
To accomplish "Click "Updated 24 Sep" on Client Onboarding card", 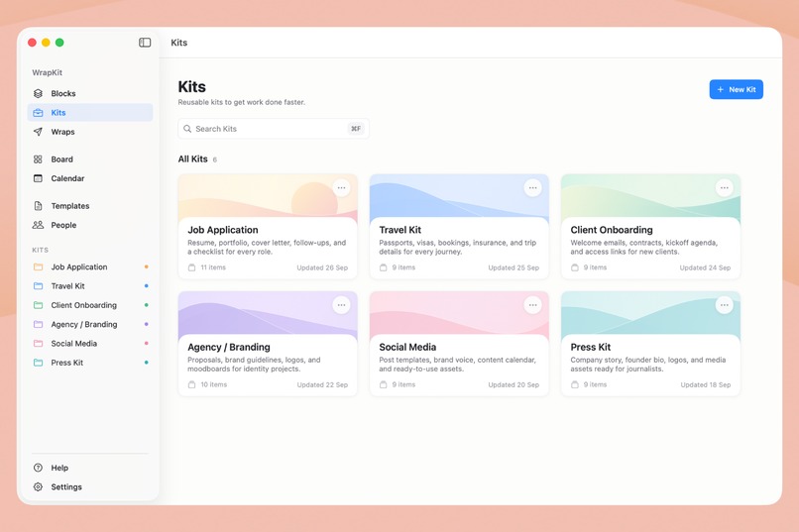I will tap(705, 267).
